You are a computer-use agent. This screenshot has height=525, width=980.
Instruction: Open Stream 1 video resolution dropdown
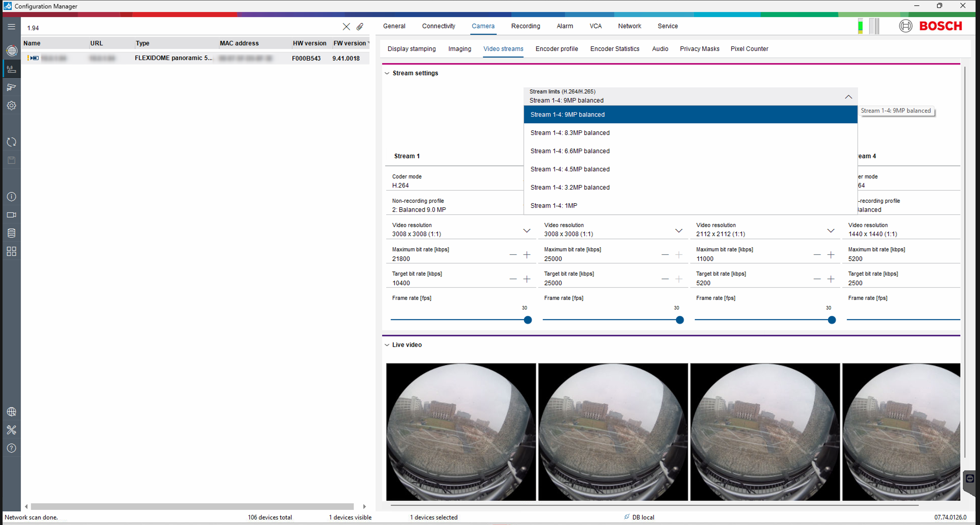(527, 231)
